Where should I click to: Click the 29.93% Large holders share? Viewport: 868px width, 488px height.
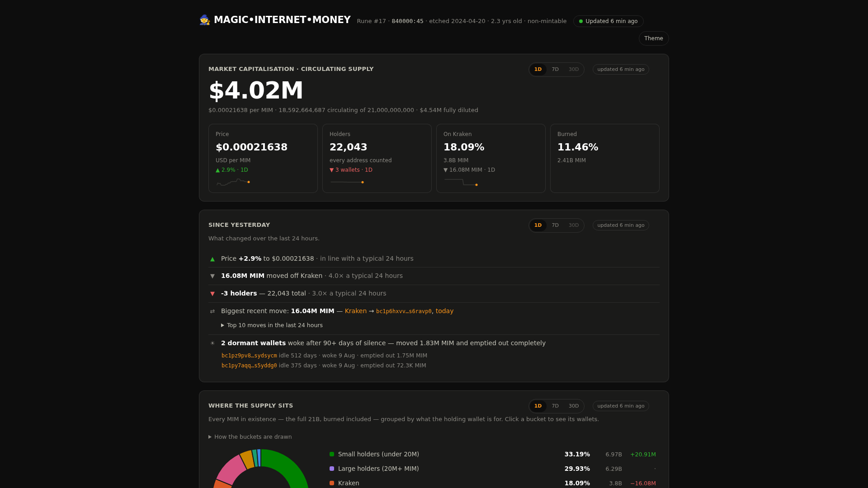[x=577, y=469]
